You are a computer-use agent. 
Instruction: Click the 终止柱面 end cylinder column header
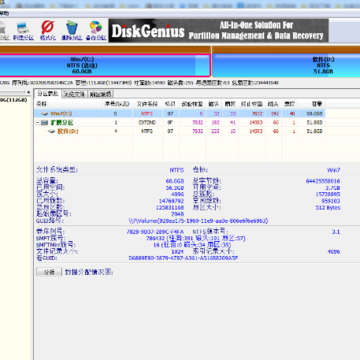[252, 104]
